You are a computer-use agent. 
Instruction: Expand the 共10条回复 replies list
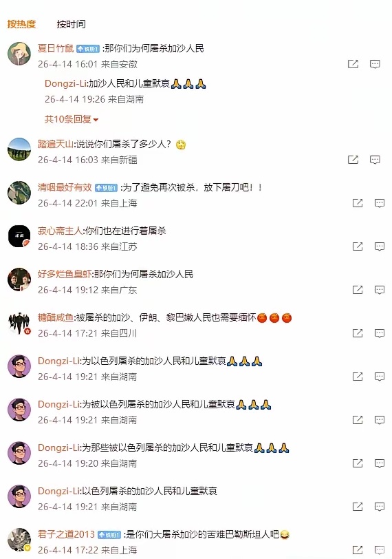pyautogui.click(x=72, y=119)
